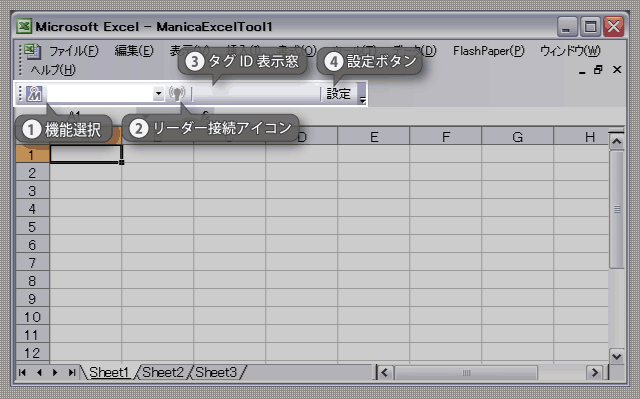Click the horizontal scrollbar thumb

(466, 373)
